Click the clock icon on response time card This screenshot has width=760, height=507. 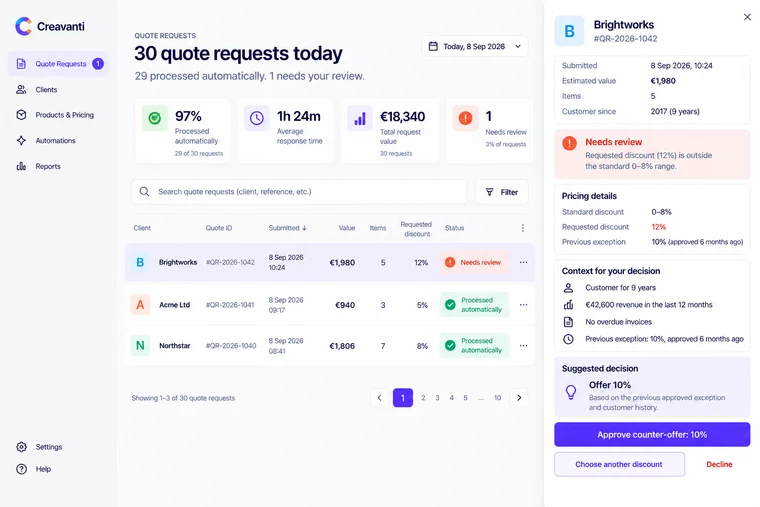tap(257, 118)
